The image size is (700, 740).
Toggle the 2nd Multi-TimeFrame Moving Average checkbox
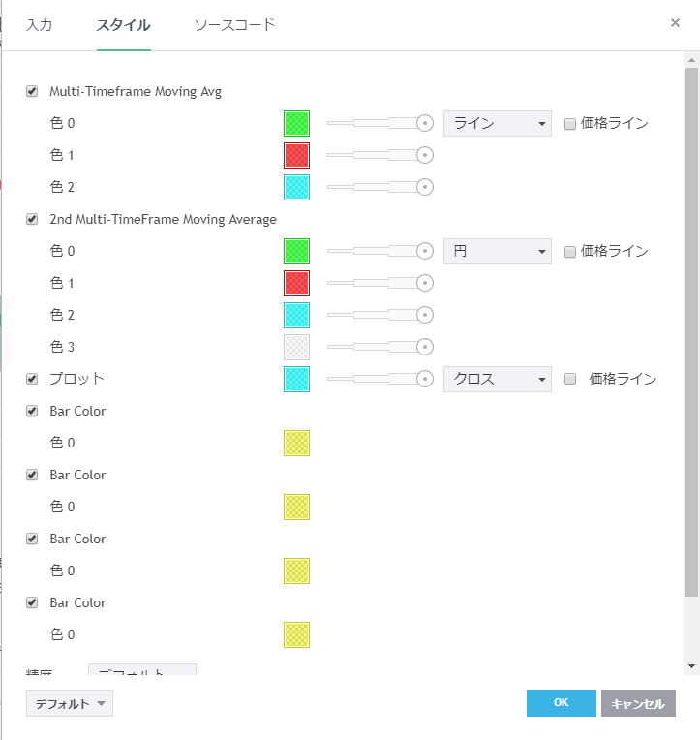[x=32, y=220]
